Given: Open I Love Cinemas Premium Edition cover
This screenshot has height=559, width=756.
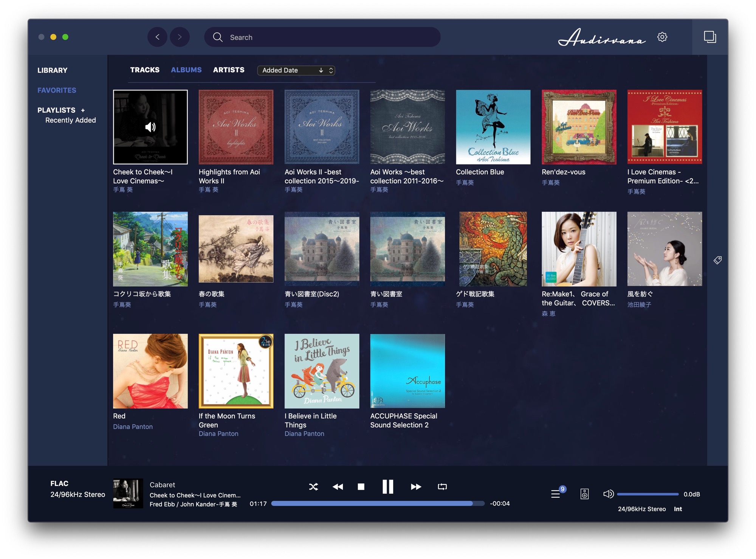Looking at the screenshot, I should click(x=665, y=127).
